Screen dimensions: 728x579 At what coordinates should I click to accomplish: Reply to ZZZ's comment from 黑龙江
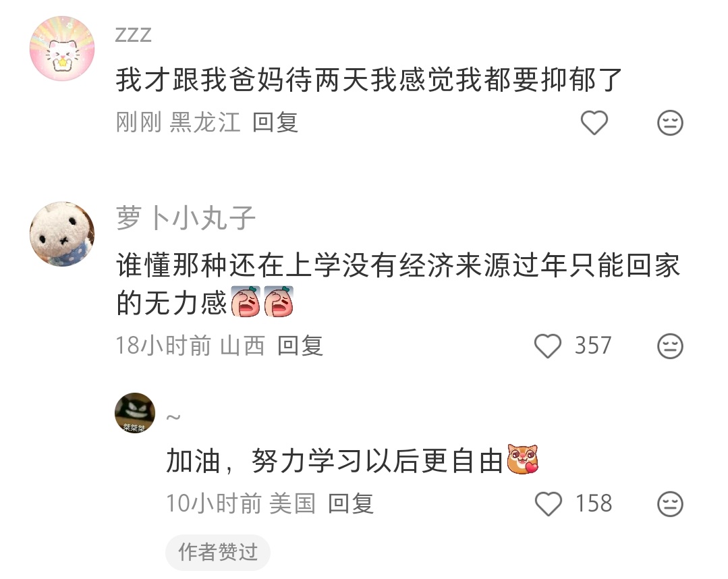tap(275, 123)
